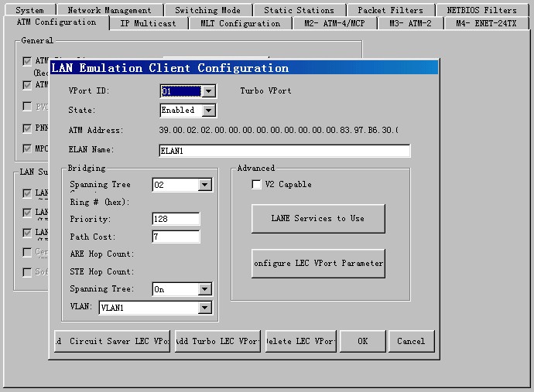
Task: Open the VLAN dropdown list
Action: [x=204, y=308]
